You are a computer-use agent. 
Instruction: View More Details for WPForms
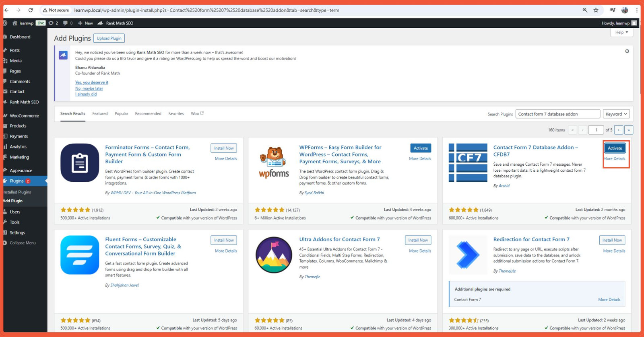pyautogui.click(x=420, y=158)
